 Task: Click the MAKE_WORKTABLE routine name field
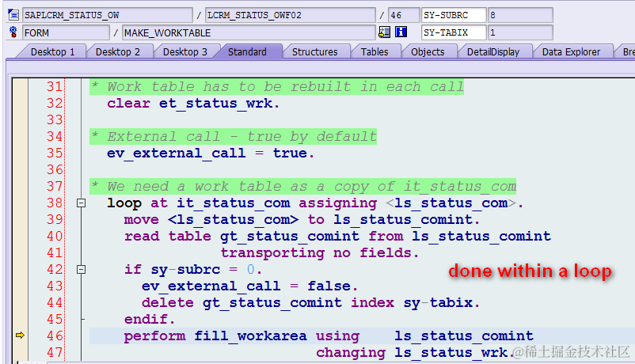[249, 32]
